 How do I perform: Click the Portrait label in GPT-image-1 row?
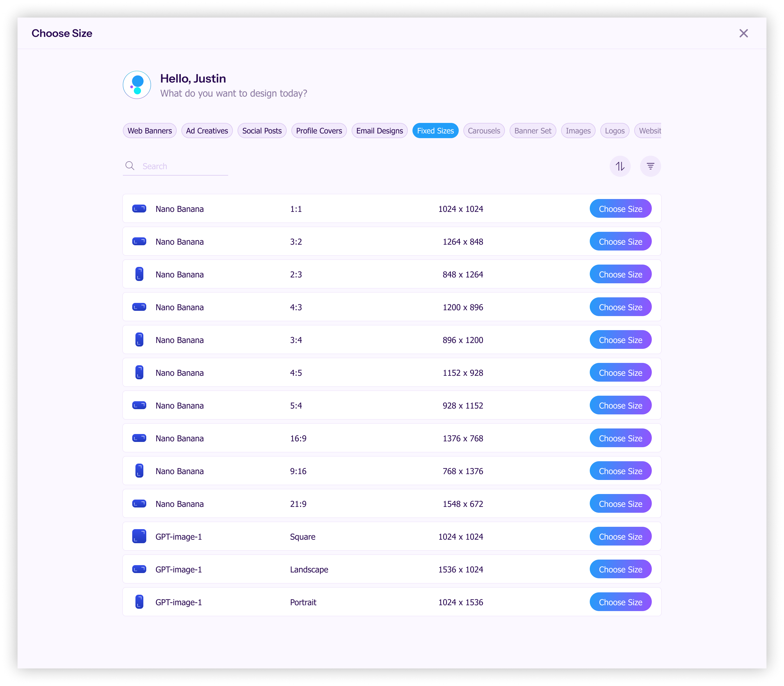pos(303,602)
